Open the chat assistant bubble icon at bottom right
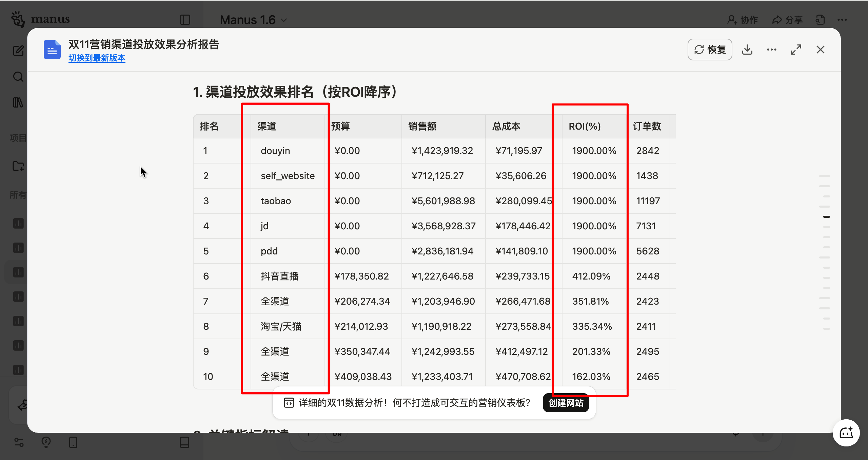Screen dimensions: 868x460 tap(846, 433)
